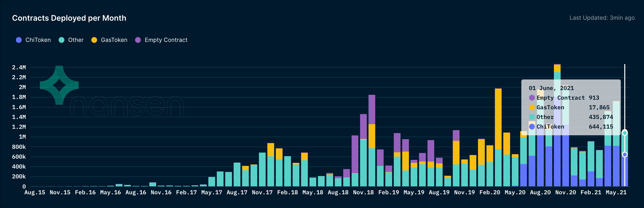Click the "400k" y-axis label
This screenshot has width=644, height=208.
click(x=19, y=167)
